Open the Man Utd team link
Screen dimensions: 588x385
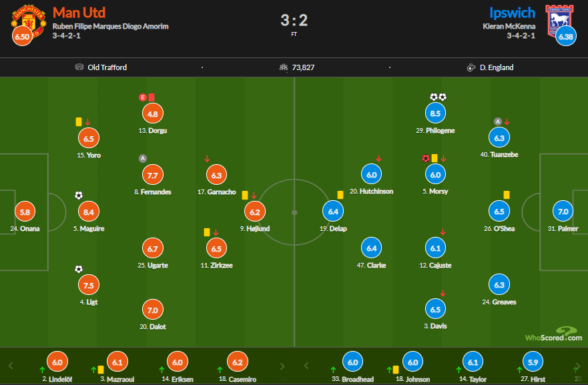pos(79,13)
